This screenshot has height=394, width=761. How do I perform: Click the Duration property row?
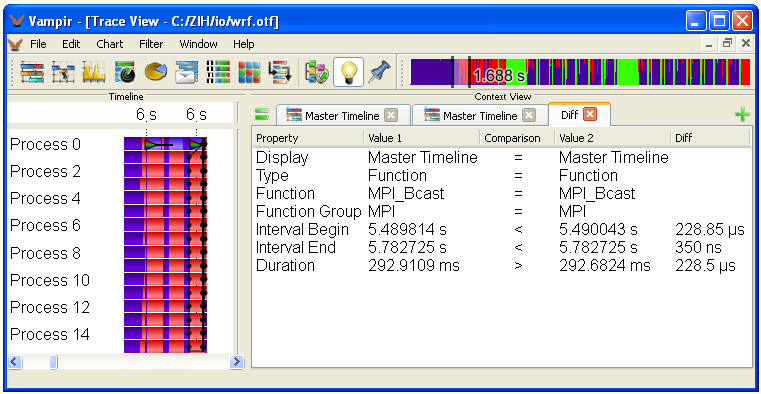(x=501, y=265)
